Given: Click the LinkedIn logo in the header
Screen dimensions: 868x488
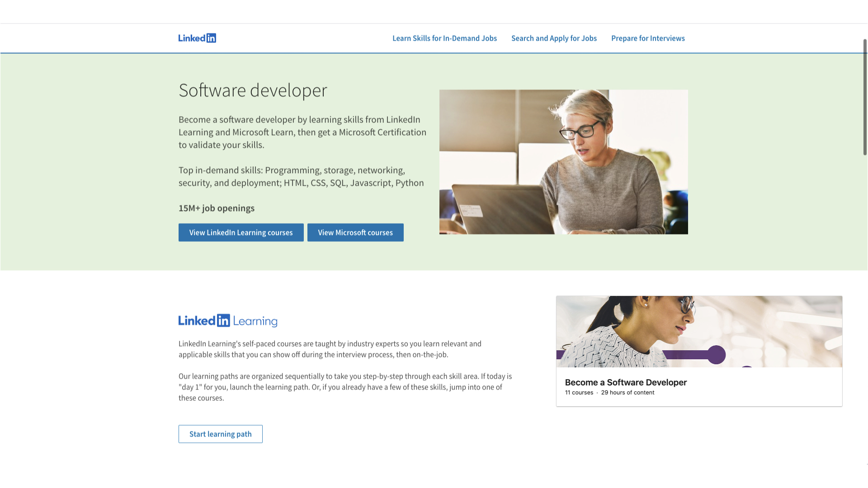Looking at the screenshot, I should pyautogui.click(x=197, y=38).
